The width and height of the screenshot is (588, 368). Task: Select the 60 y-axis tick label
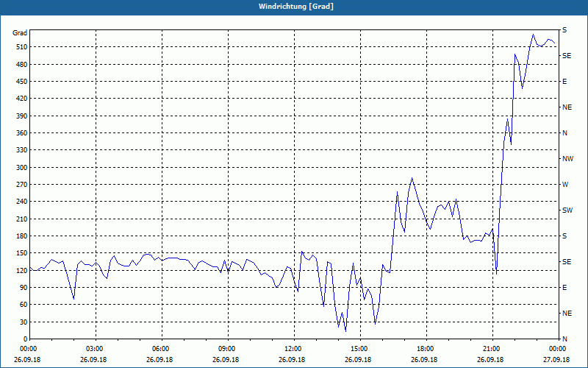click(24, 305)
